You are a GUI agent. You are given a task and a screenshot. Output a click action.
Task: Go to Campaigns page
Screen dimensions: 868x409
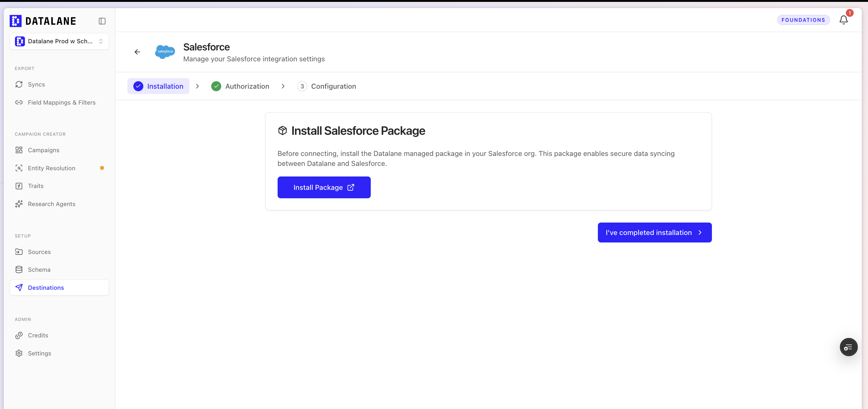coord(59,150)
